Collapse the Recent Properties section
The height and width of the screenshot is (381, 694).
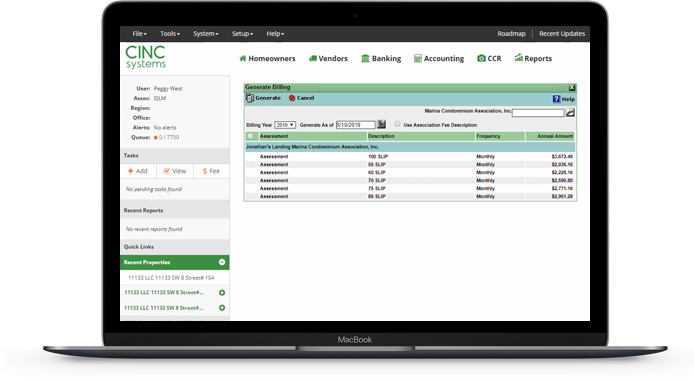coord(222,262)
